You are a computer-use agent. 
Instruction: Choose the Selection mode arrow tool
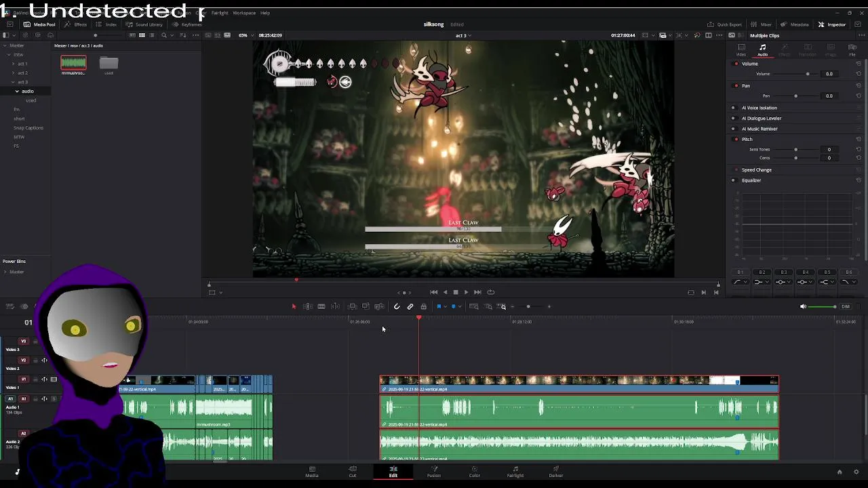(294, 306)
